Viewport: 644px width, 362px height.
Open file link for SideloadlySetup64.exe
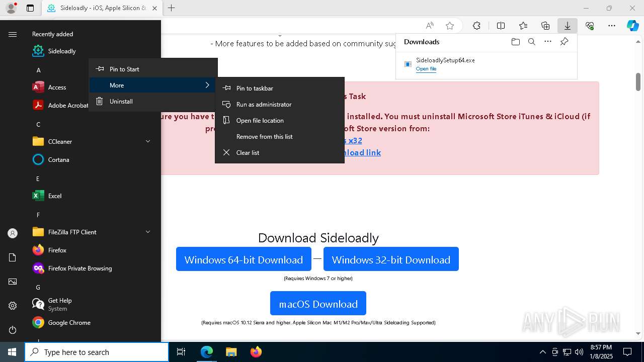click(x=426, y=69)
